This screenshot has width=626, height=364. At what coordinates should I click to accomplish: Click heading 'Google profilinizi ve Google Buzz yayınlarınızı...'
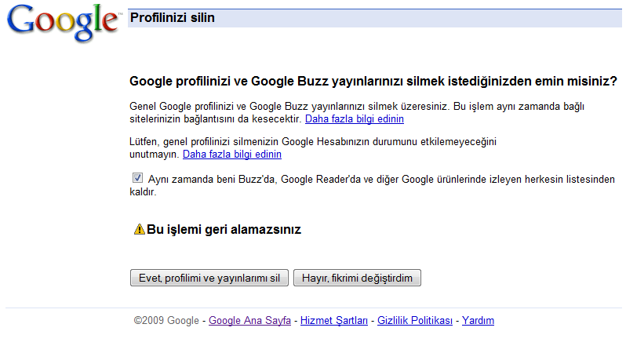(x=373, y=82)
